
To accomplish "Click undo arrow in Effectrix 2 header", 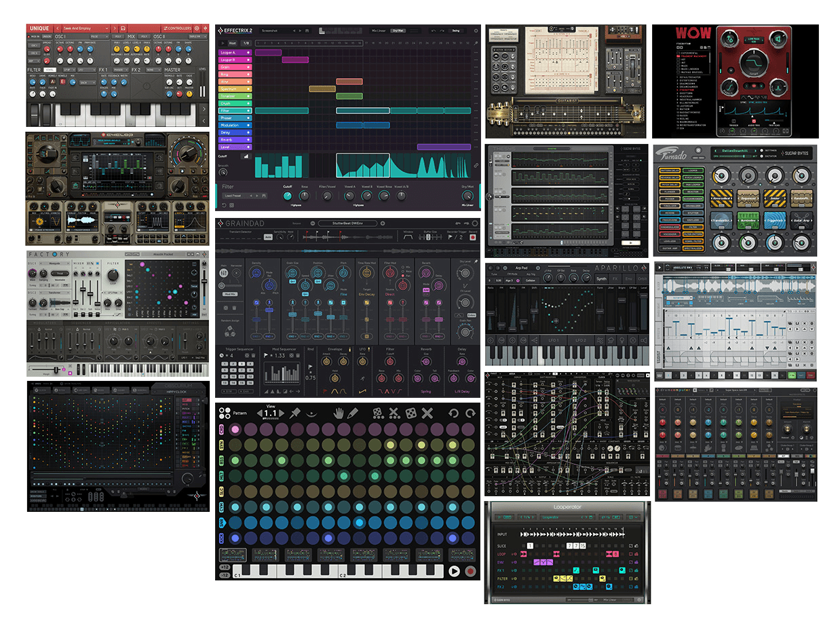I will point(434,31).
